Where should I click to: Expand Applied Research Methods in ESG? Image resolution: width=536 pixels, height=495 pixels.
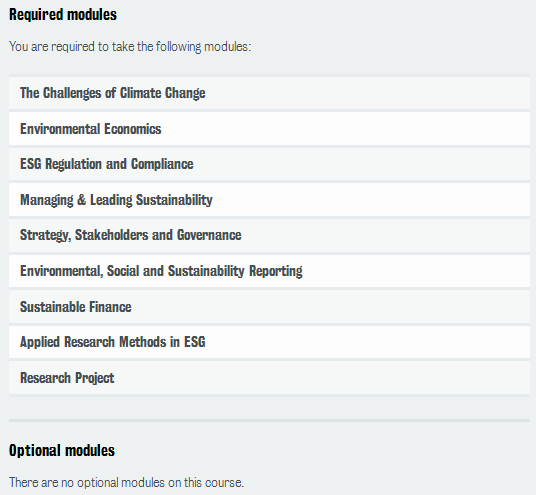coord(269,342)
